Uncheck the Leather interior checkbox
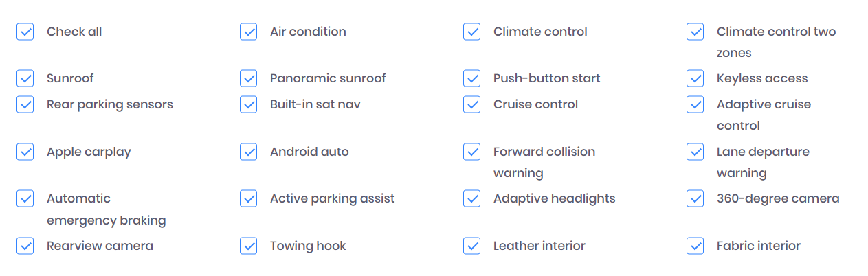 472,246
